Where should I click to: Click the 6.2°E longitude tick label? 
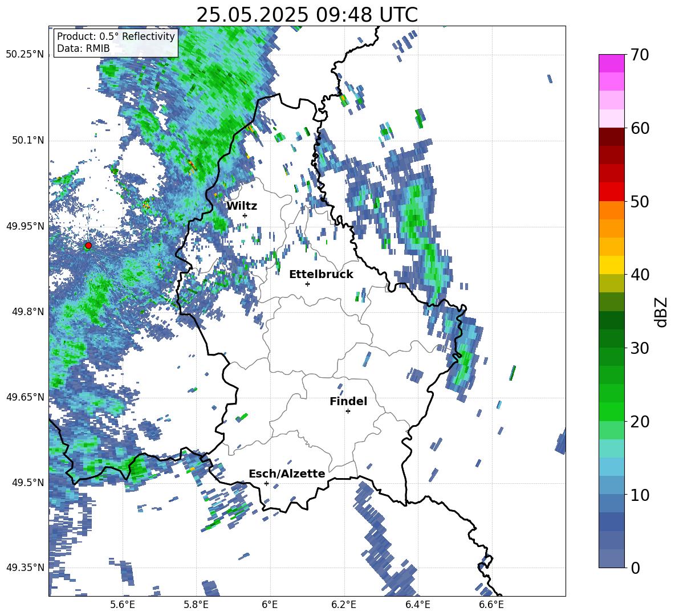pos(344,605)
